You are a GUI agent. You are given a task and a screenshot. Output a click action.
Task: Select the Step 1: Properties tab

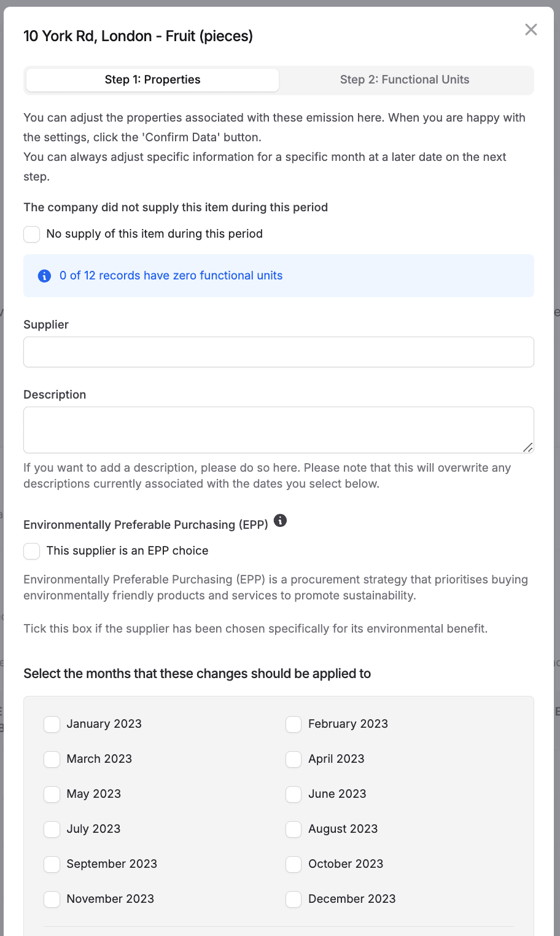(x=152, y=80)
